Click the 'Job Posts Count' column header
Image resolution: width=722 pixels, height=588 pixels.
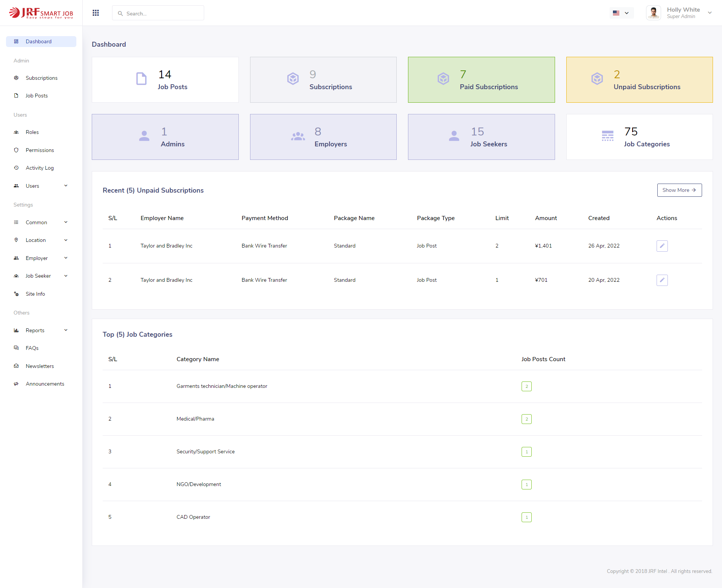(543, 359)
